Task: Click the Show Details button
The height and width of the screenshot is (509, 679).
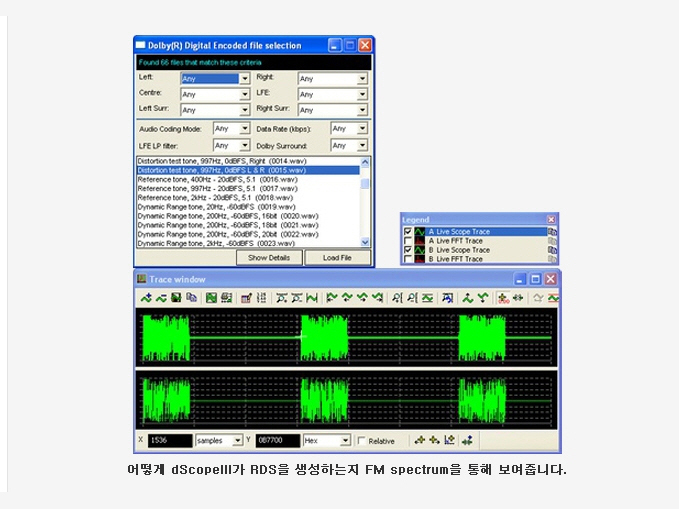Action: pos(269,258)
